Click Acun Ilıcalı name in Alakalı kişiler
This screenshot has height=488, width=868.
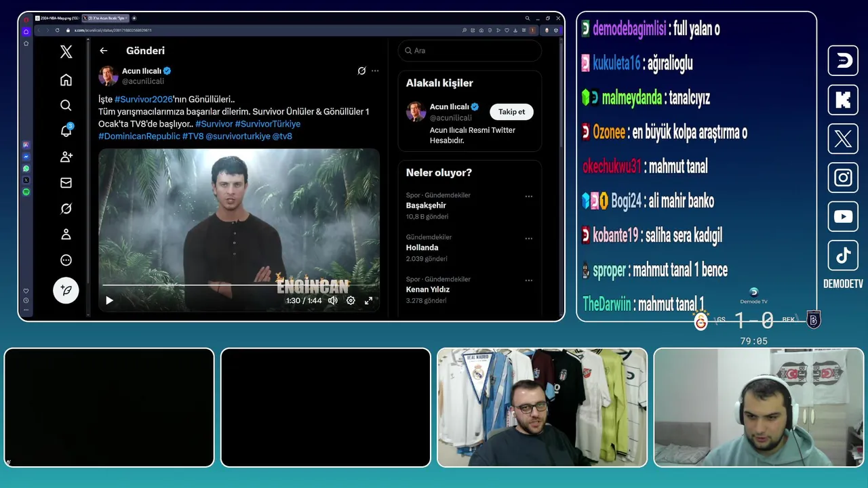(449, 106)
